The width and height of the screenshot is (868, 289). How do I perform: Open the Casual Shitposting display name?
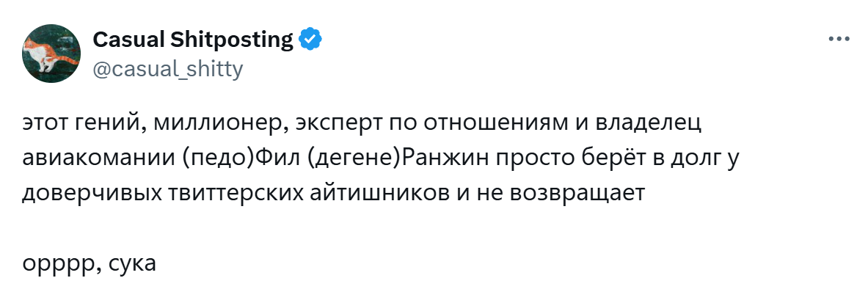(193, 40)
